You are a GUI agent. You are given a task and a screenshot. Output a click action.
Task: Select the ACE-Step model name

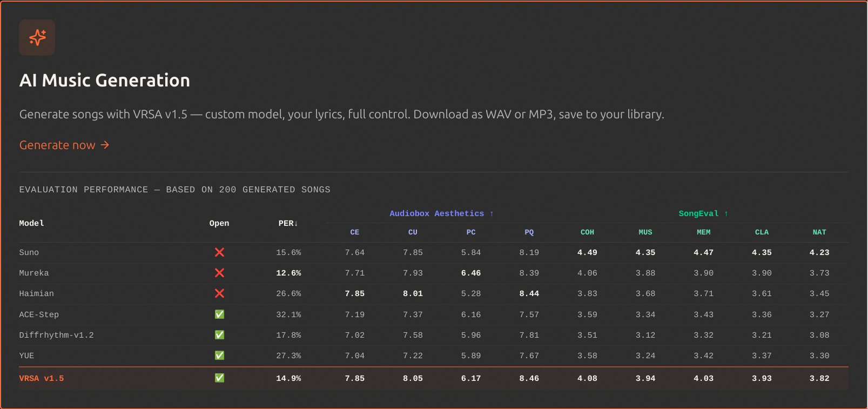[39, 314]
